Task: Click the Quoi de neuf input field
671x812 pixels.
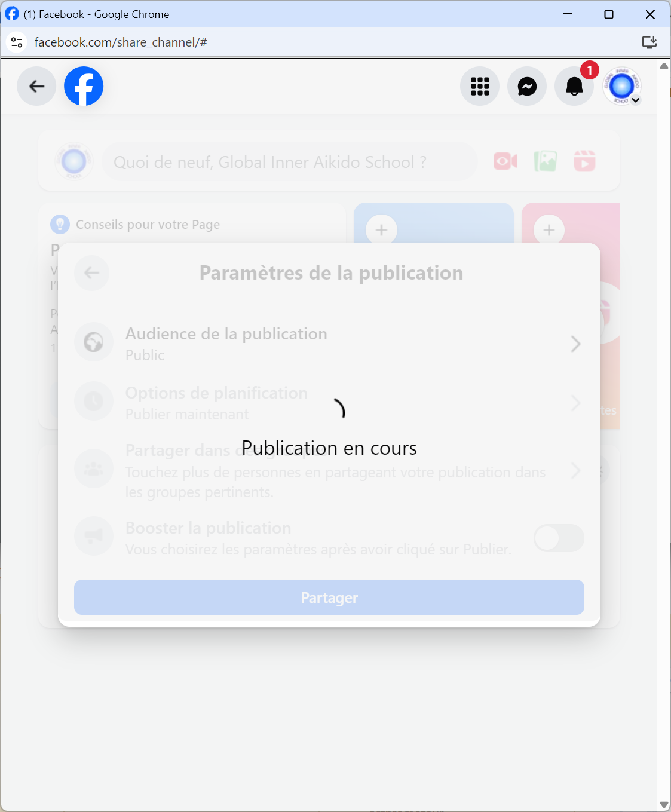Action: point(289,162)
